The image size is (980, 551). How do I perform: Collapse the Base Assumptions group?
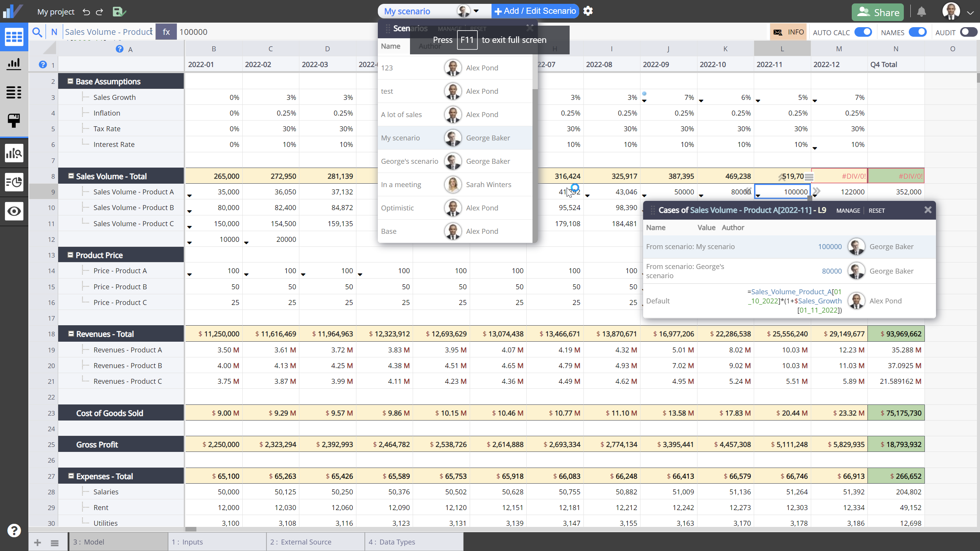[70, 81]
